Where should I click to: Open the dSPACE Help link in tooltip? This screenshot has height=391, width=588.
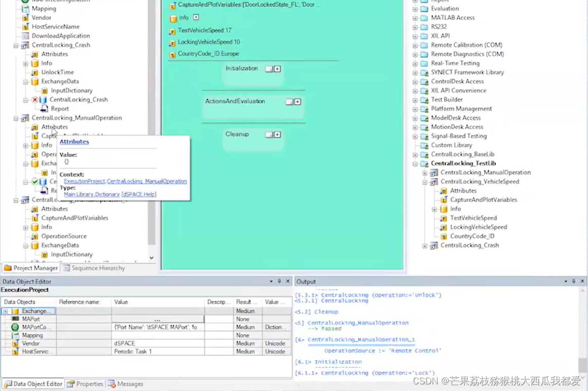point(139,194)
